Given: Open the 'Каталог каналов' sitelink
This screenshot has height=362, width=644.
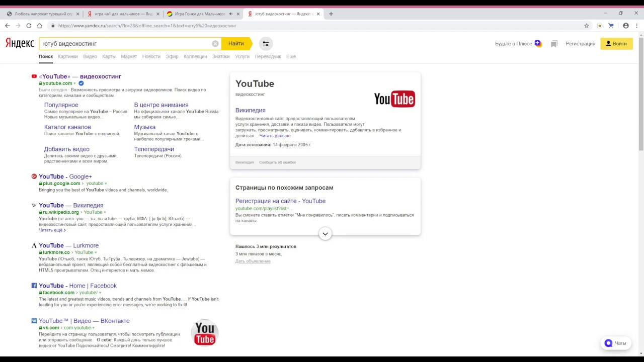Looking at the screenshot, I should [x=67, y=127].
